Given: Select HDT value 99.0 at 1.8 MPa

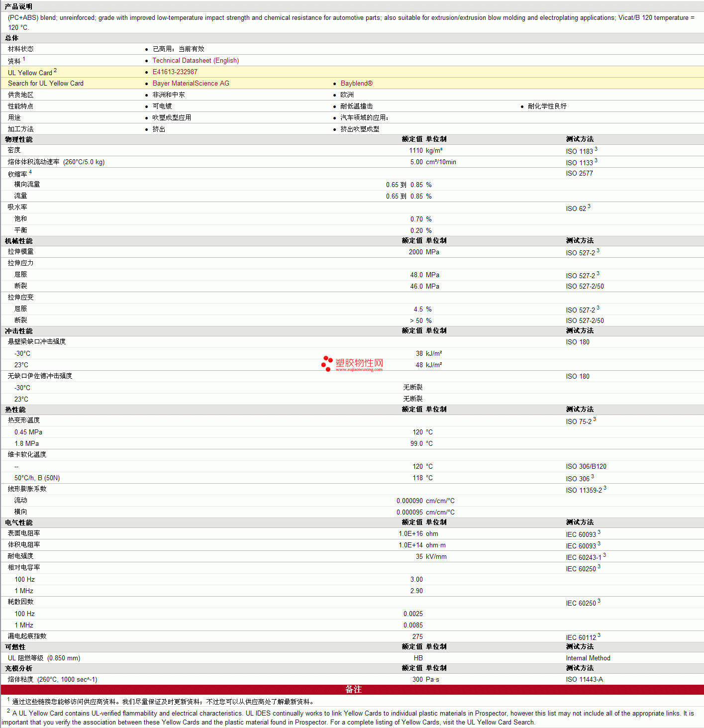Looking at the screenshot, I should (416, 443).
